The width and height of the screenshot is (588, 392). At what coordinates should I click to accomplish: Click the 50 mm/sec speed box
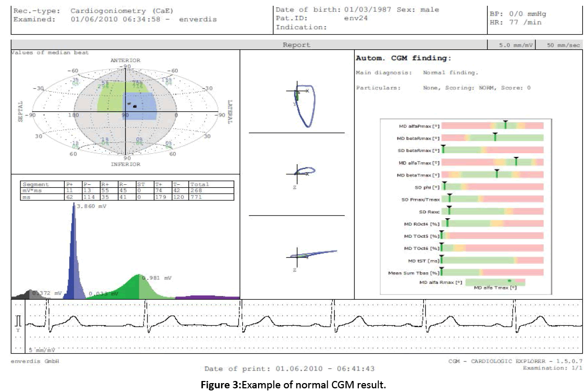point(563,45)
